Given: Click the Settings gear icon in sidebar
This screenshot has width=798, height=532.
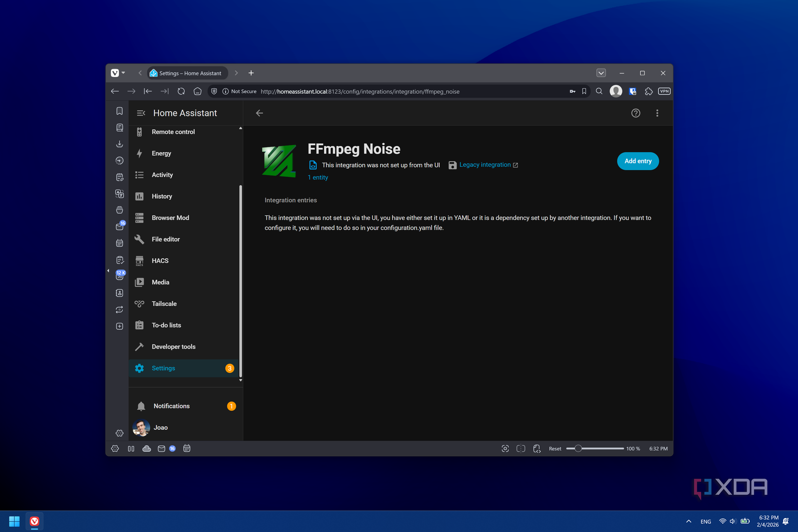Looking at the screenshot, I should (139, 369).
